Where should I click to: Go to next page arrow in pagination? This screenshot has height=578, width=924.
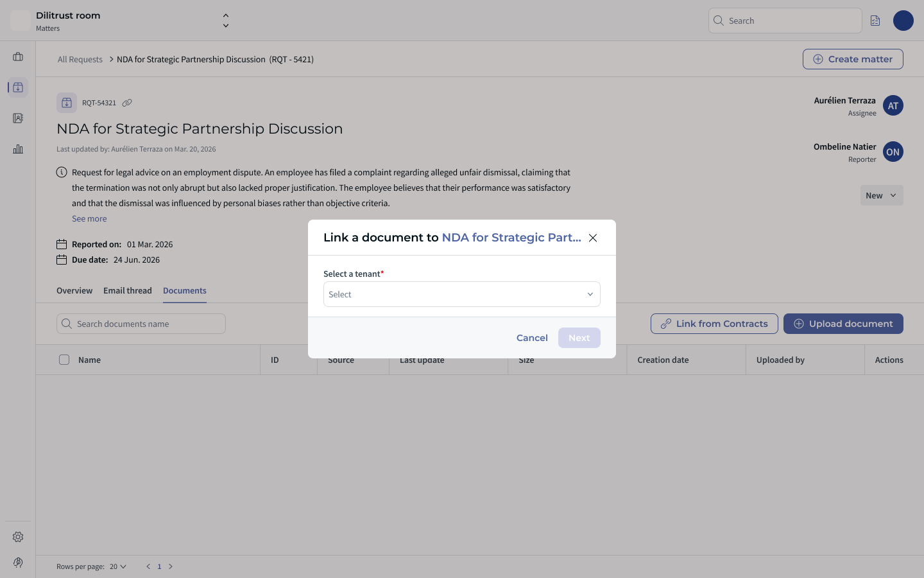(x=171, y=566)
